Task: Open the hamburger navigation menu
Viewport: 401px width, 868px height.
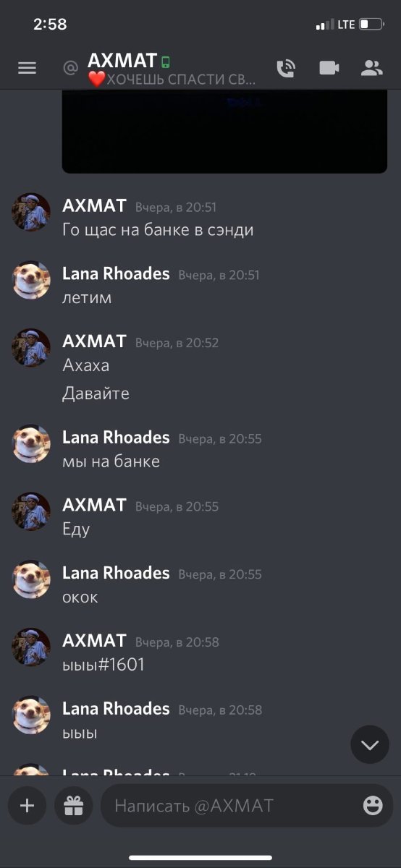Action: point(27,68)
